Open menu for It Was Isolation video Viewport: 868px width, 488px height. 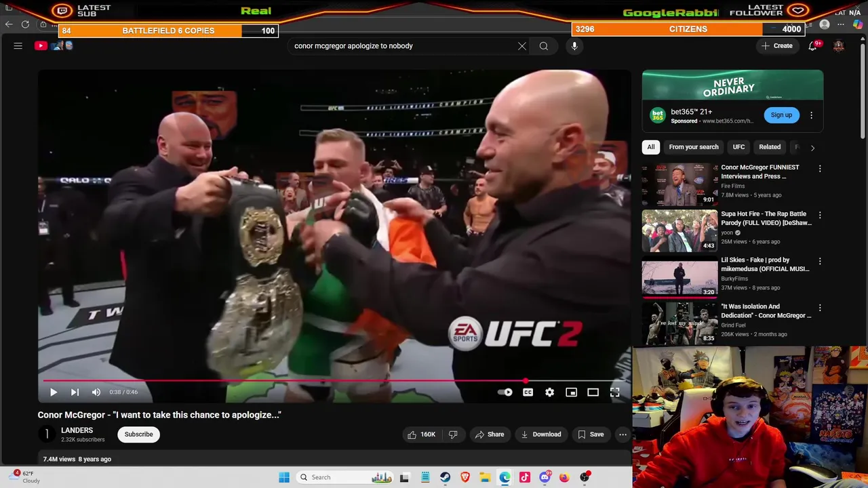pos(820,308)
